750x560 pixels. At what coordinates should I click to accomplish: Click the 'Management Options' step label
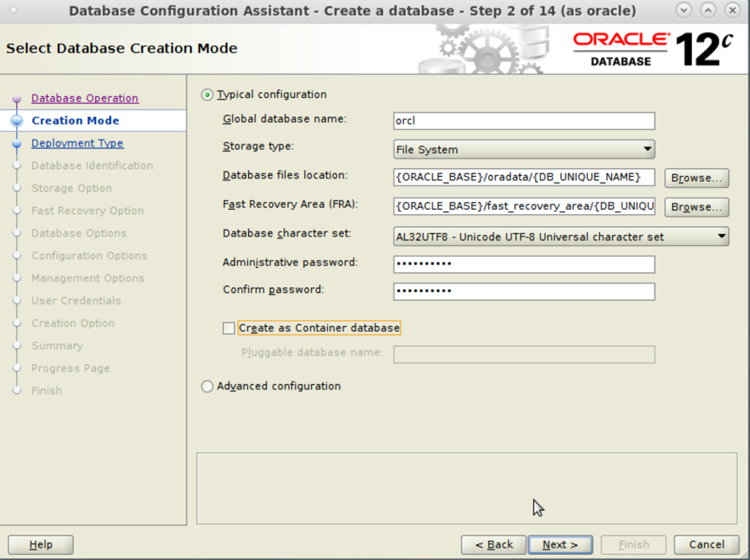(88, 278)
